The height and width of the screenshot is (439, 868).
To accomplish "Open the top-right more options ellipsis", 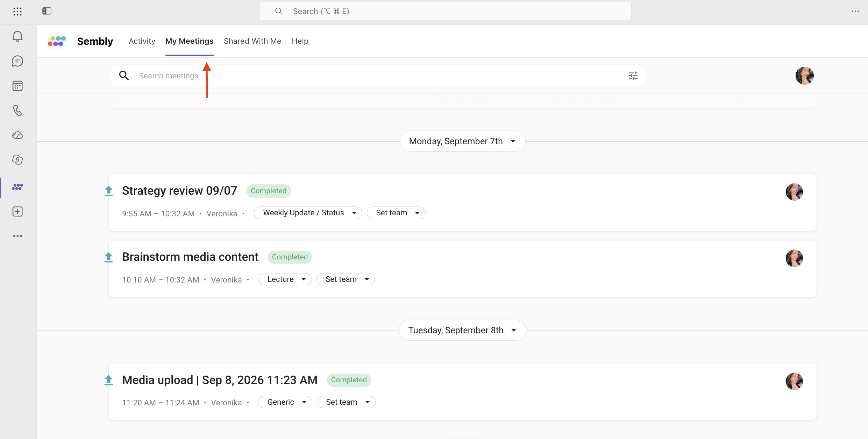I will click(x=855, y=11).
